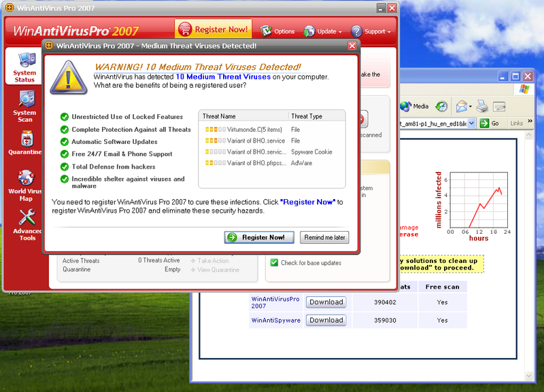Screen dimensions: 544x392
Task: Click the WinAntiVirus Pro 2007 title bar icon
Action: 10,7
